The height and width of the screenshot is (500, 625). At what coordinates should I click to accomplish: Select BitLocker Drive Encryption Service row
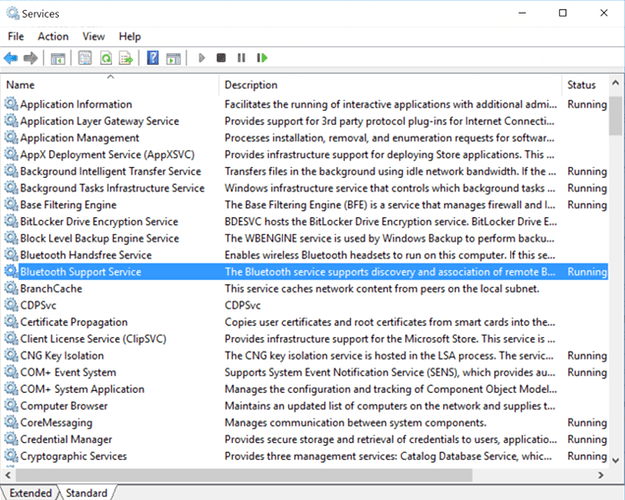305,221
